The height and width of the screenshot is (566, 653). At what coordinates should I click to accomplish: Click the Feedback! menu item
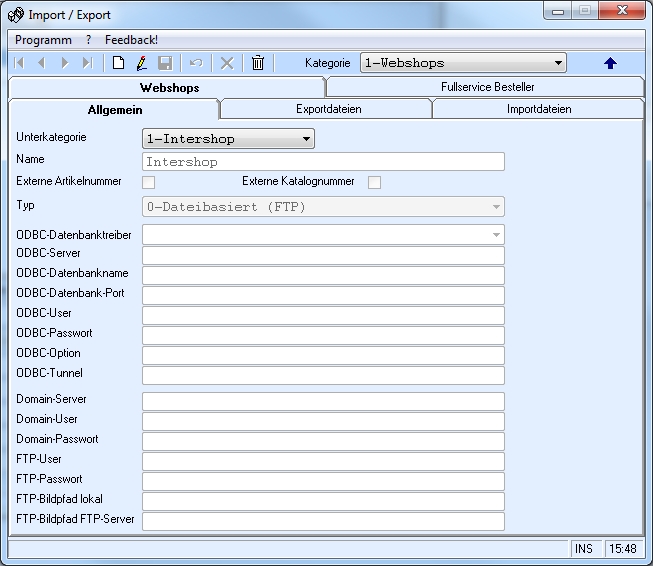(131, 40)
